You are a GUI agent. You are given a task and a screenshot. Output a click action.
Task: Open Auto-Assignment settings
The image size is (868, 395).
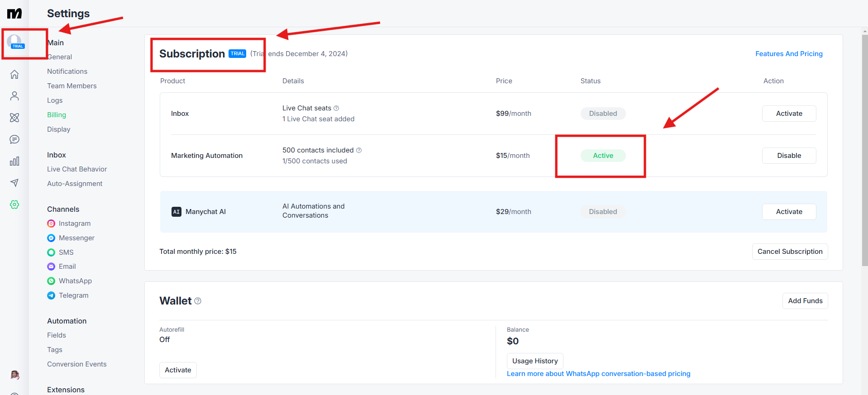pyautogui.click(x=75, y=184)
